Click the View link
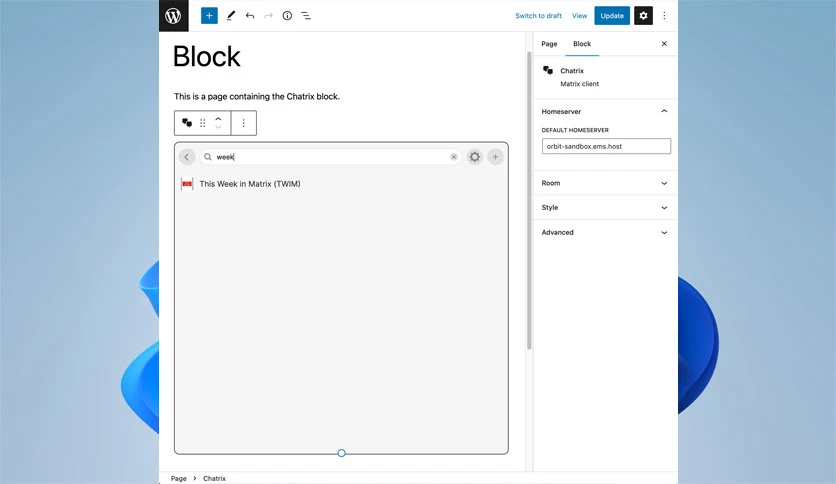Screen dimensions: 836x484 (579, 15)
